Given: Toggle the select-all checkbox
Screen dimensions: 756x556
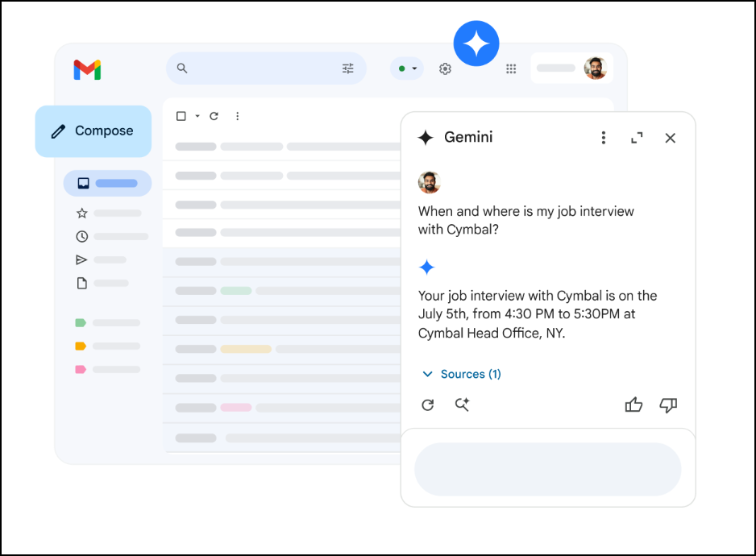Looking at the screenshot, I should click(x=181, y=116).
